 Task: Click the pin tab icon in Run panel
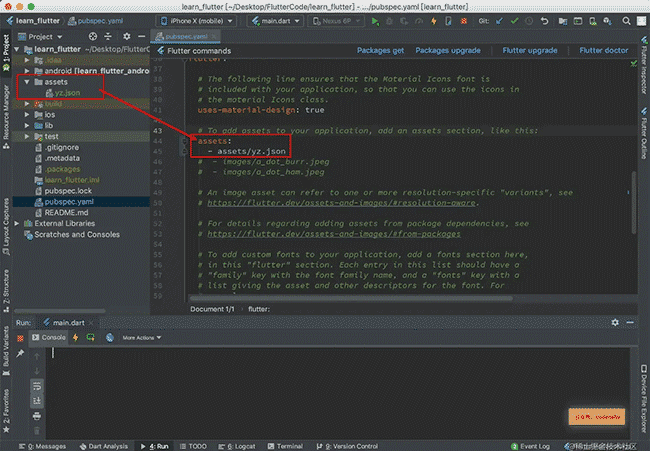click(20, 354)
